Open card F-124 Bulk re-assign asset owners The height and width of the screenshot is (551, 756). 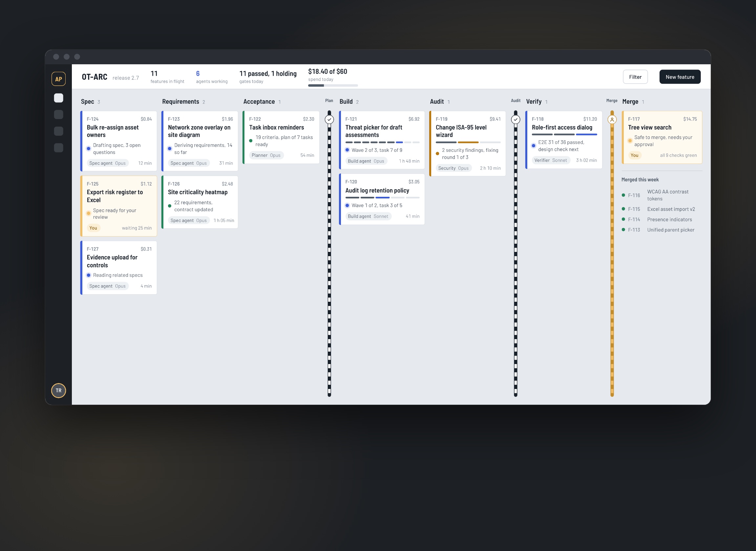pos(119,141)
